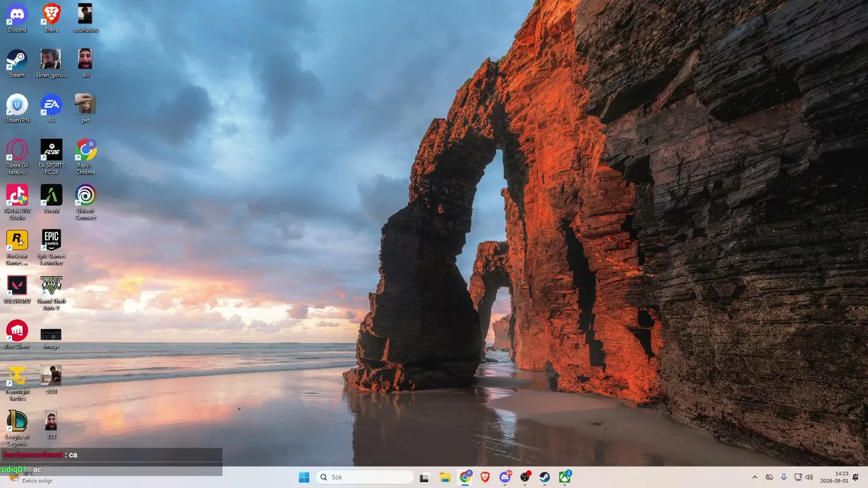Select the FiveM desktop shortcut
Viewport: 868px width, 488px height.
[x=52, y=199]
